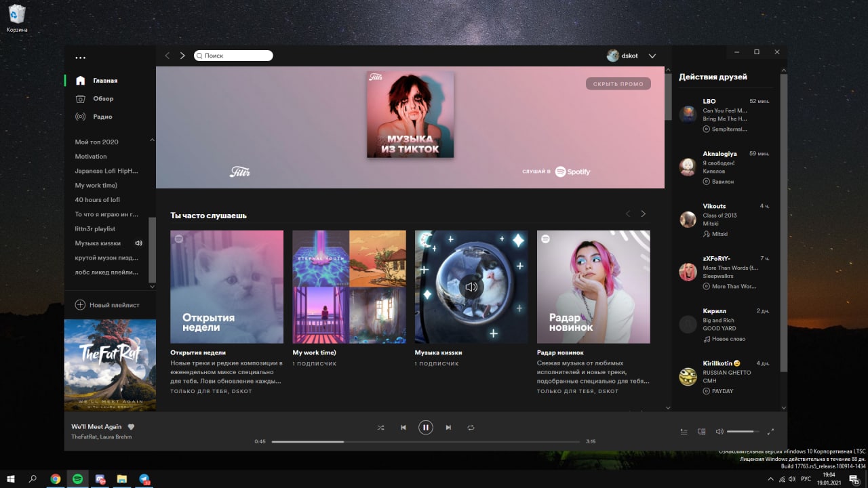The width and height of the screenshot is (868, 488).
Task: Click Mitski artist icon under Vikouts
Action: click(706, 234)
